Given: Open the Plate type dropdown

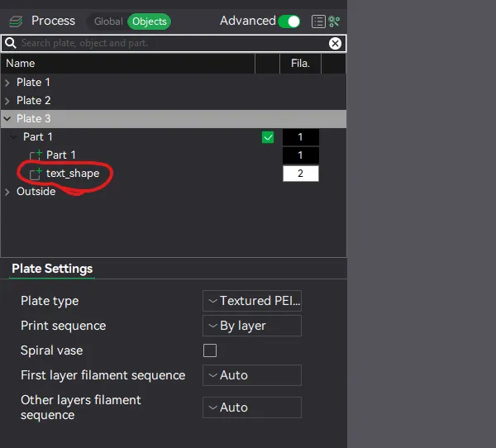Looking at the screenshot, I should coord(252,301).
